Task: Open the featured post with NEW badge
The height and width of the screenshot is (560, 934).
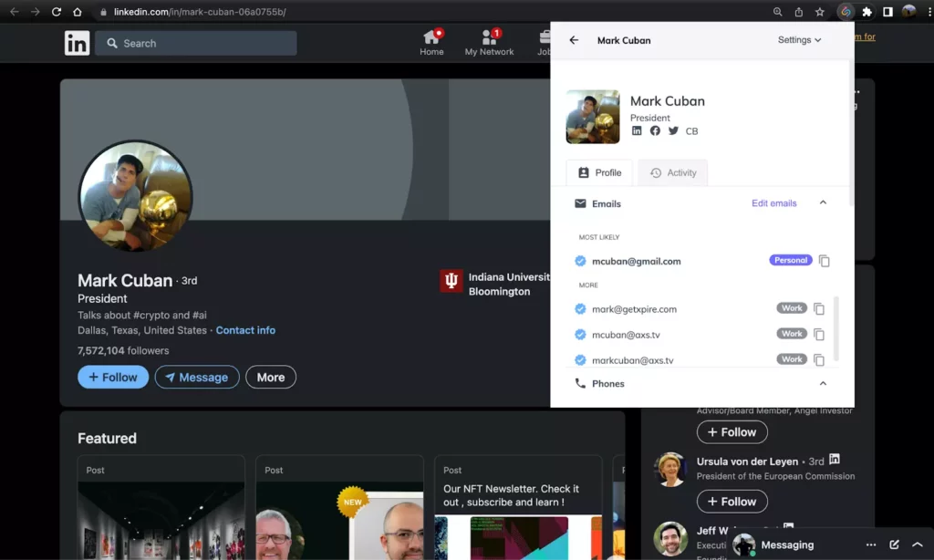Action: pyautogui.click(x=339, y=508)
